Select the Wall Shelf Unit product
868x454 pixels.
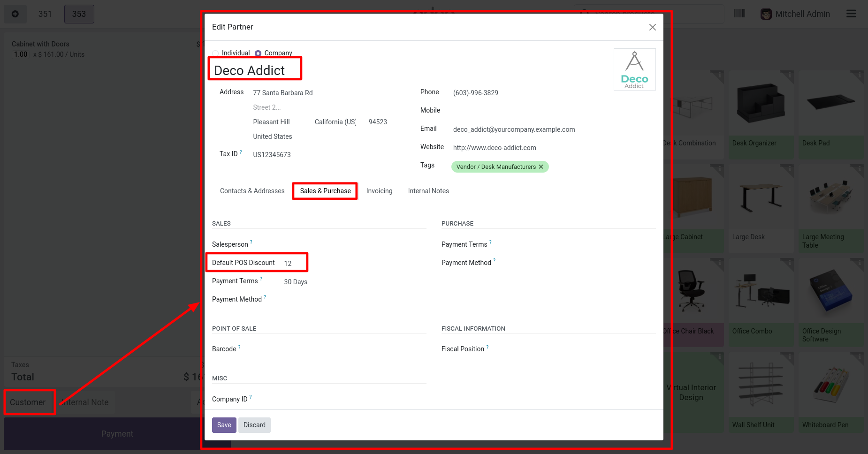pos(761,392)
